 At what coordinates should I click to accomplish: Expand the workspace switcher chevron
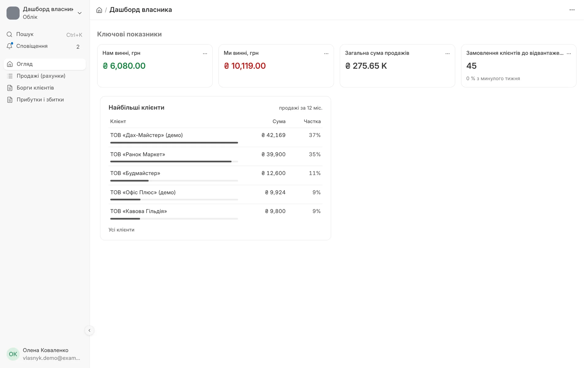(x=80, y=13)
